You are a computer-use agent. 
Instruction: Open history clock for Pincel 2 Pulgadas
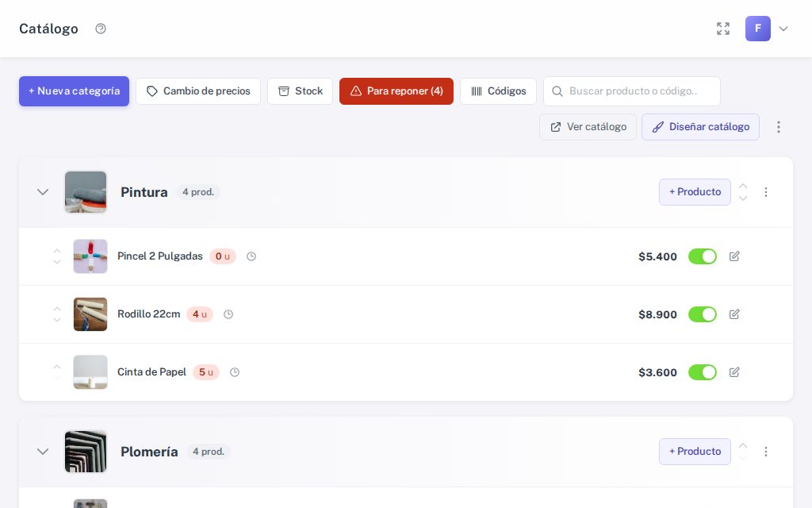251,256
